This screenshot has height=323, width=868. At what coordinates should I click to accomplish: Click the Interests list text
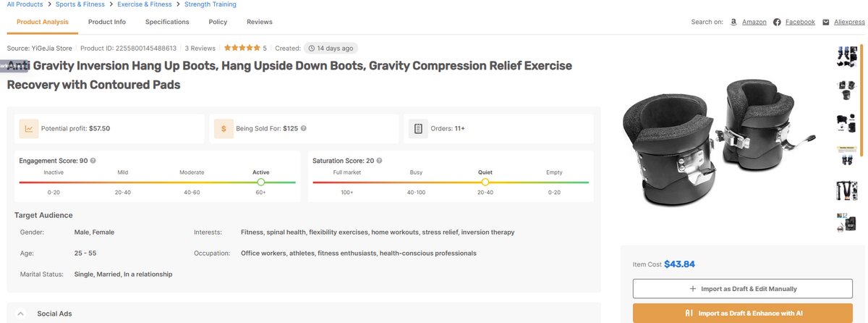378,232
